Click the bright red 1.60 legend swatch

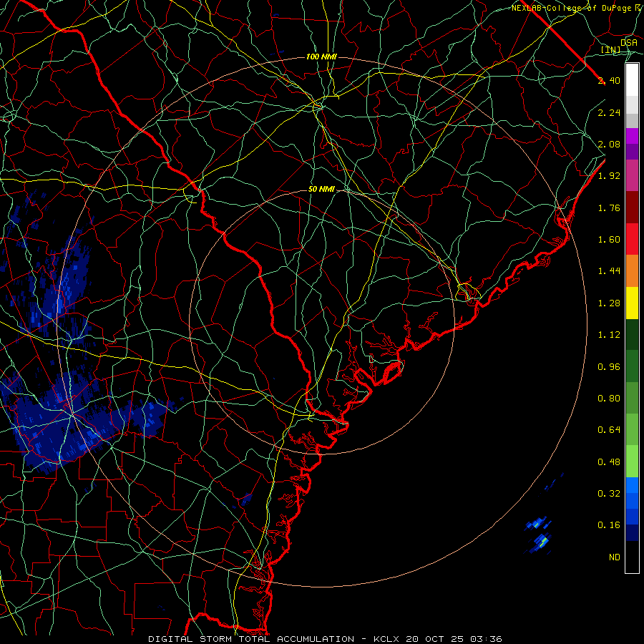coord(632,239)
